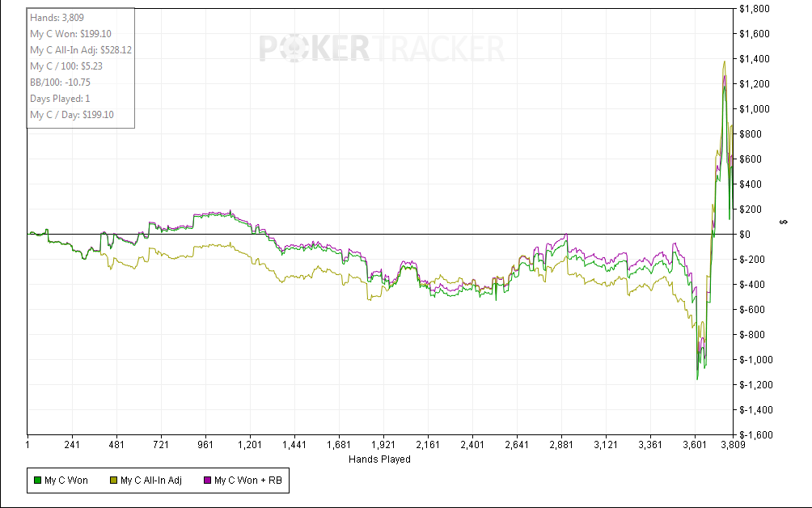Viewport: 812px width, 508px height.
Task: Click the $0 y-axis label
Action: pyautogui.click(x=745, y=235)
